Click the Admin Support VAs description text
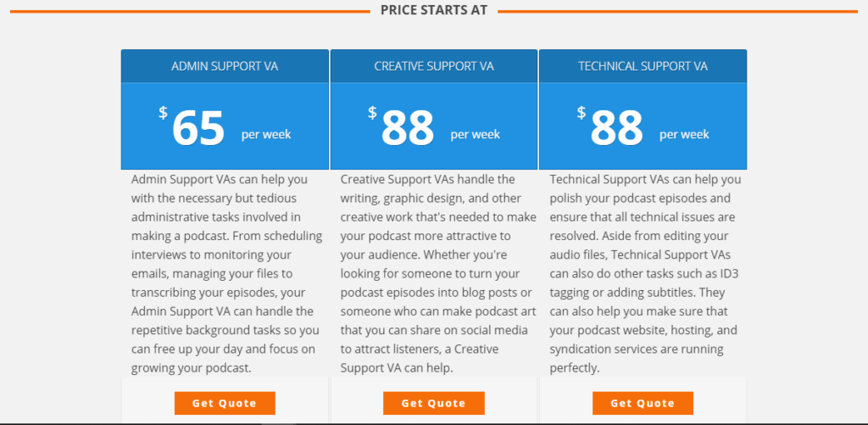The image size is (868, 425). click(227, 274)
